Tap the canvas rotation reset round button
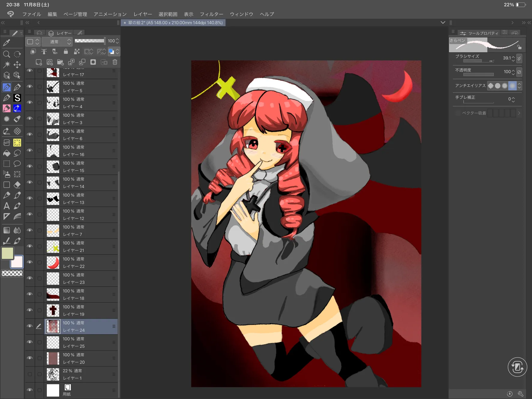Viewport: 532px width, 399px height. tap(517, 367)
